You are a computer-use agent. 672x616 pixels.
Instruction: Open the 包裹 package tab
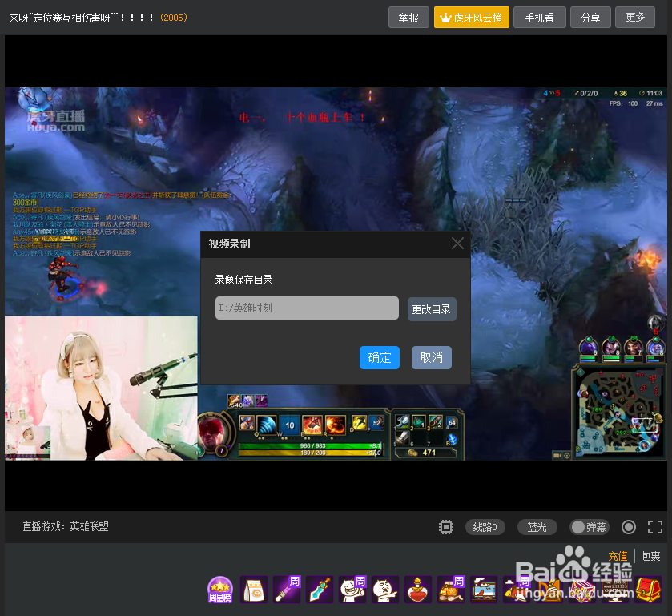(x=650, y=556)
